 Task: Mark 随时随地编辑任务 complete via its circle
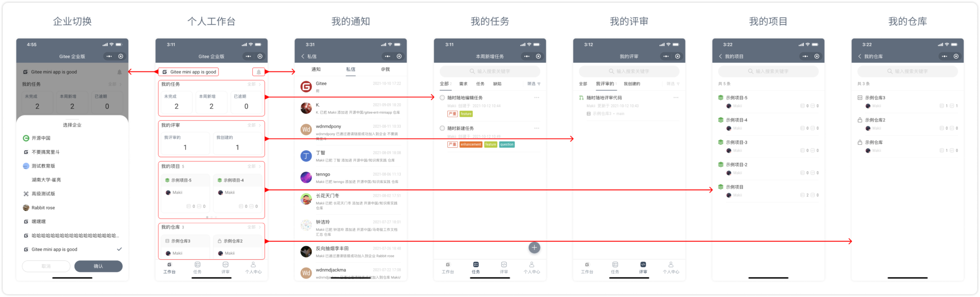442,98
